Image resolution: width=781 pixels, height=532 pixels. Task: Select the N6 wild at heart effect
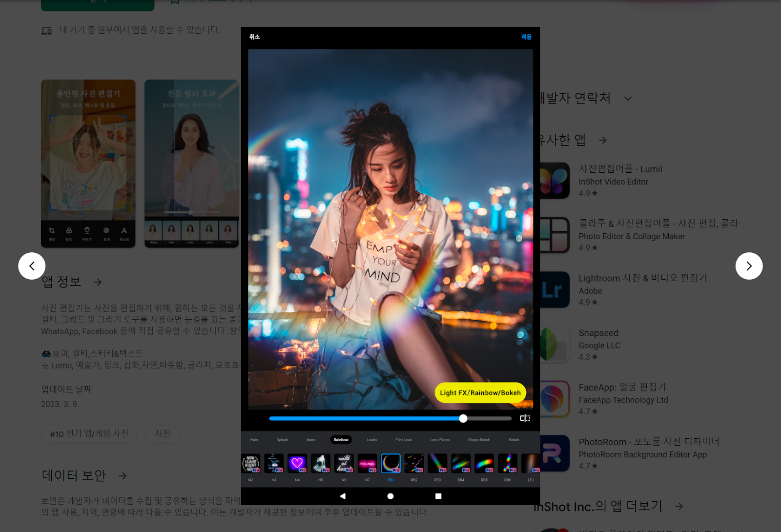(x=344, y=463)
